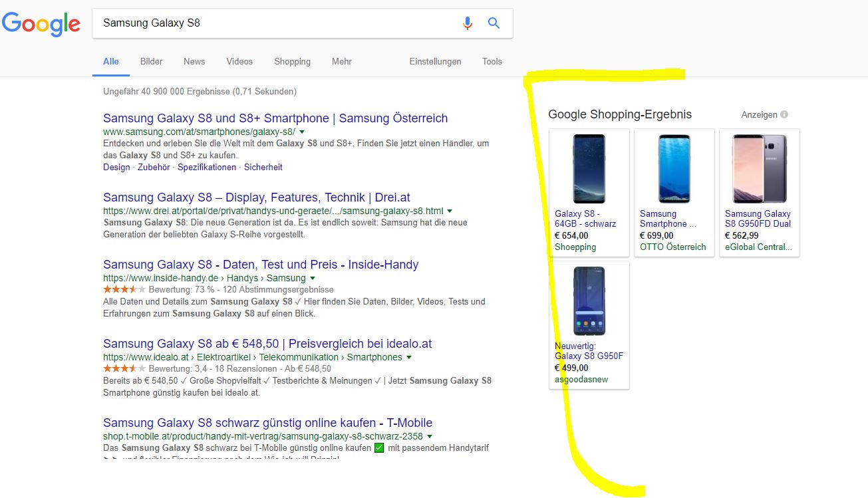The height and width of the screenshot is (498, 868).
Task: Click the € 654,00 price
Action: point(571,235)
